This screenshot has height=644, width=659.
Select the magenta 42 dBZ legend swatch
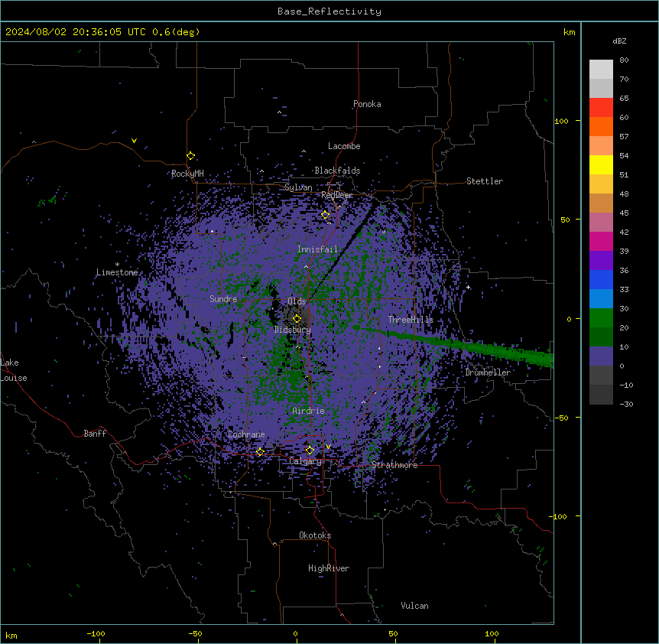601,241
